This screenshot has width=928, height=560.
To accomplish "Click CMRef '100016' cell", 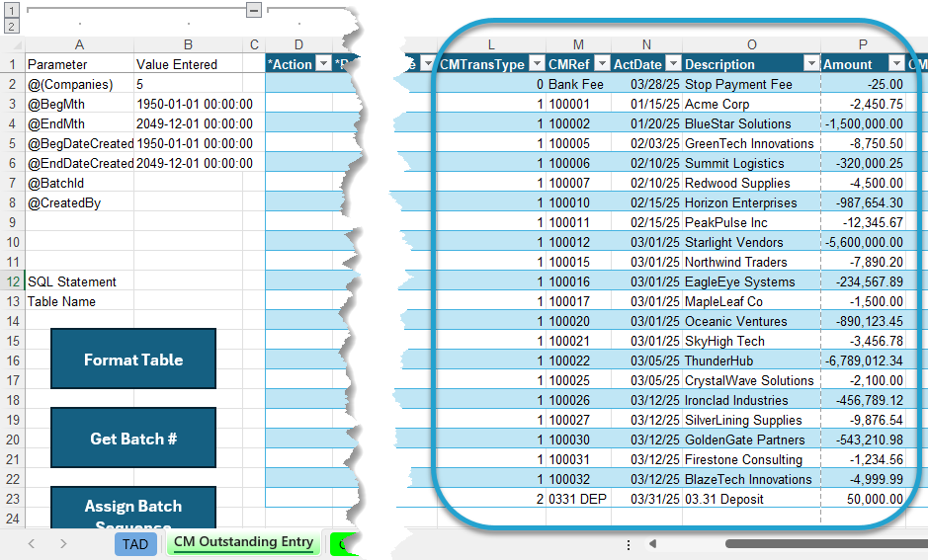I will tap(578, 281).
